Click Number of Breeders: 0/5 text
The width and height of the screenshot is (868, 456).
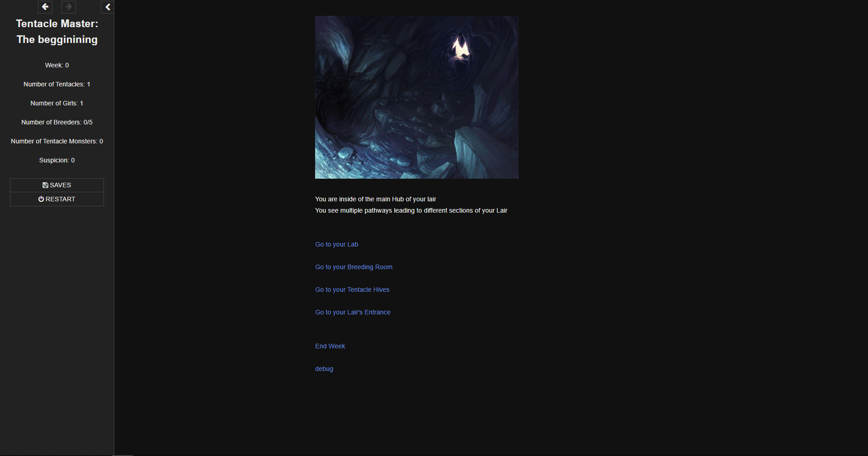click(57, 122)
